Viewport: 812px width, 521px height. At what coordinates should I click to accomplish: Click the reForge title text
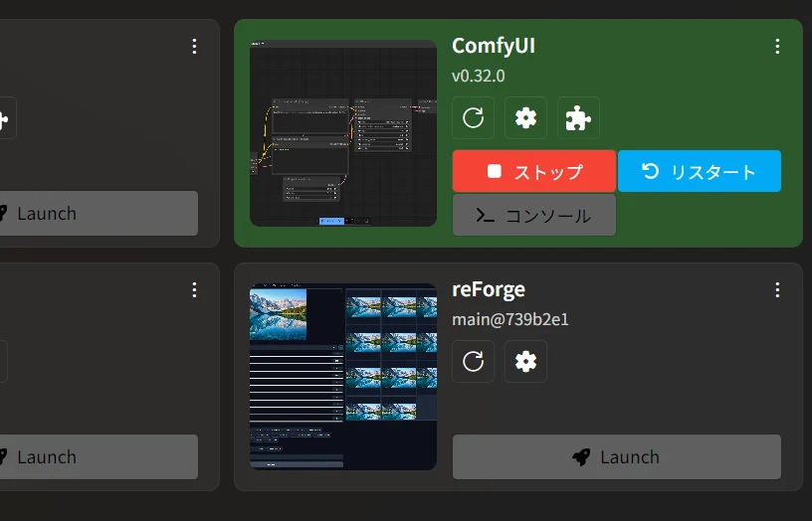(489, 289)
